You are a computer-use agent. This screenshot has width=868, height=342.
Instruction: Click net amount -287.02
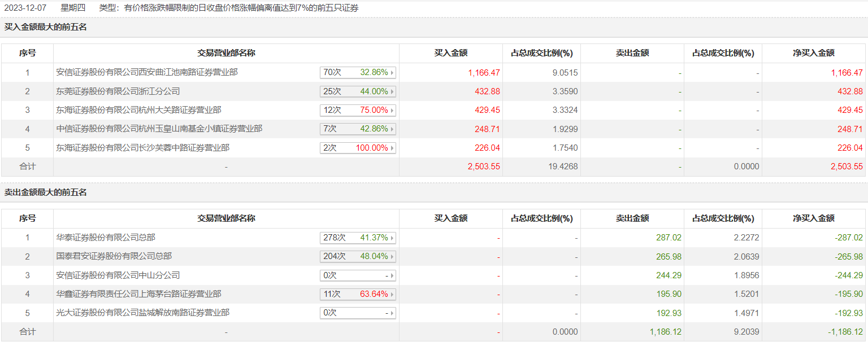coord(849,238)
